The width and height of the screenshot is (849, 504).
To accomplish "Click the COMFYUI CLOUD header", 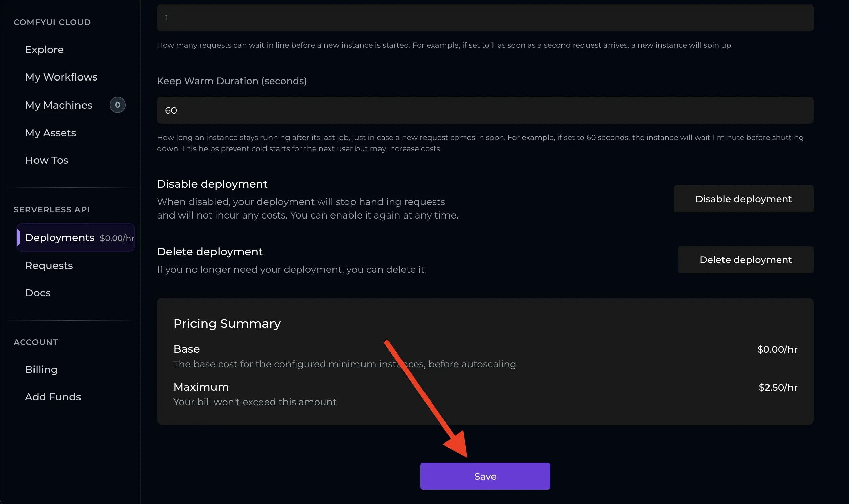I will pos(52,22).
